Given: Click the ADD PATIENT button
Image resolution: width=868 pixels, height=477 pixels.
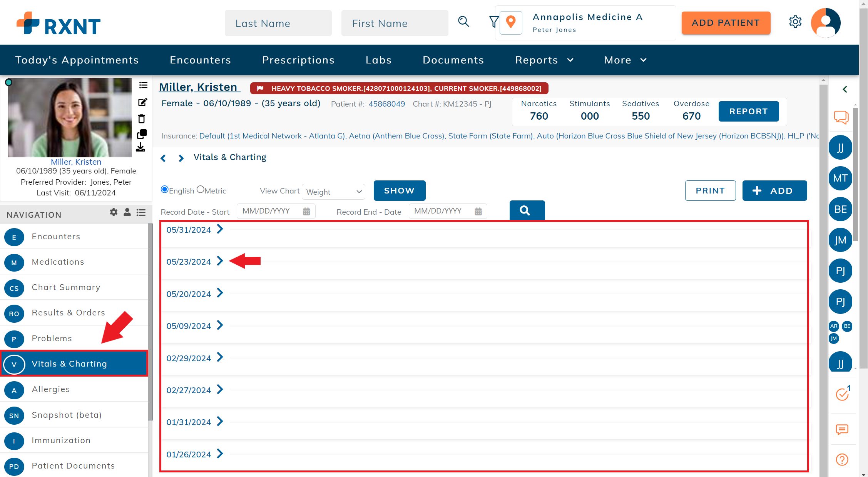Looking at the screenshot, I should click(726, 23).
